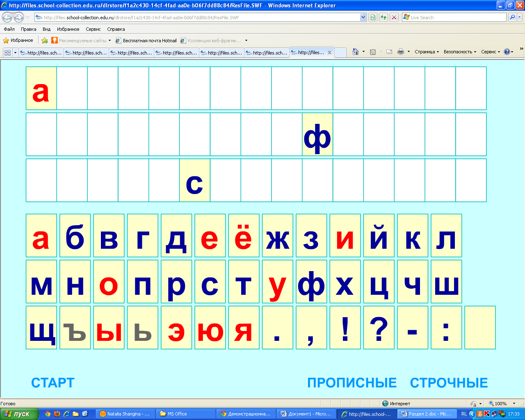Image resolution: width=525 pixels, height=420 pixels.
Task: Click the Live Search magnifier button
Action: 512,17
